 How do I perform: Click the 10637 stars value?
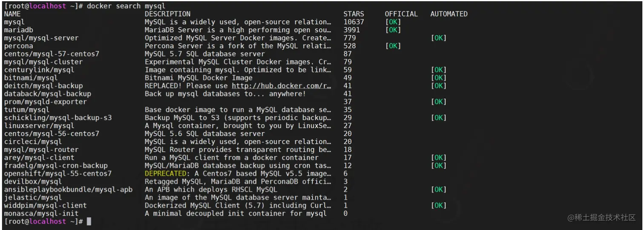pyautogui.click(x=354, y=22)
